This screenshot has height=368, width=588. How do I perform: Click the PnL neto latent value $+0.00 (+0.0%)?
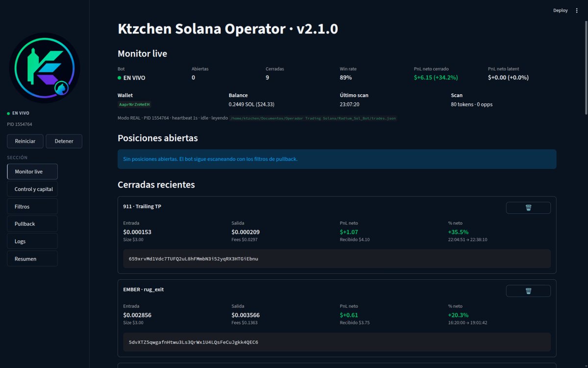click(508, 78)
